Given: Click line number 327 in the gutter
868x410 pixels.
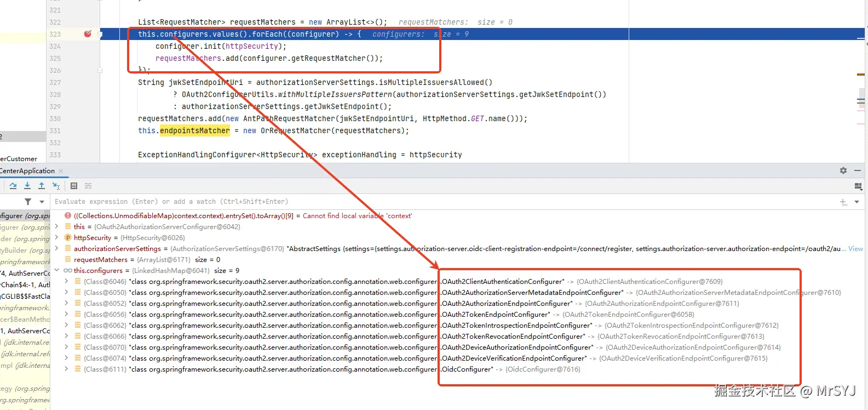Looking at the screenshot, I should (55, 82).
